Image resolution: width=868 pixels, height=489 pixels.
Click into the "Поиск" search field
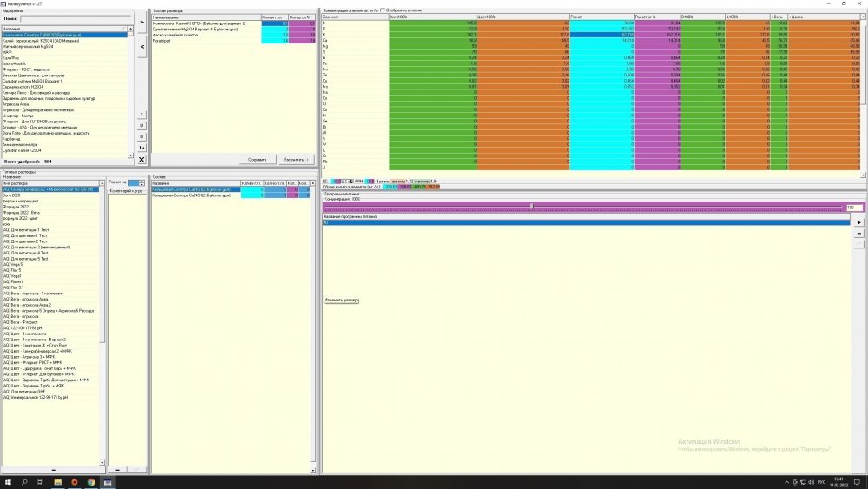pyautogui.click(x=76, y=18)
